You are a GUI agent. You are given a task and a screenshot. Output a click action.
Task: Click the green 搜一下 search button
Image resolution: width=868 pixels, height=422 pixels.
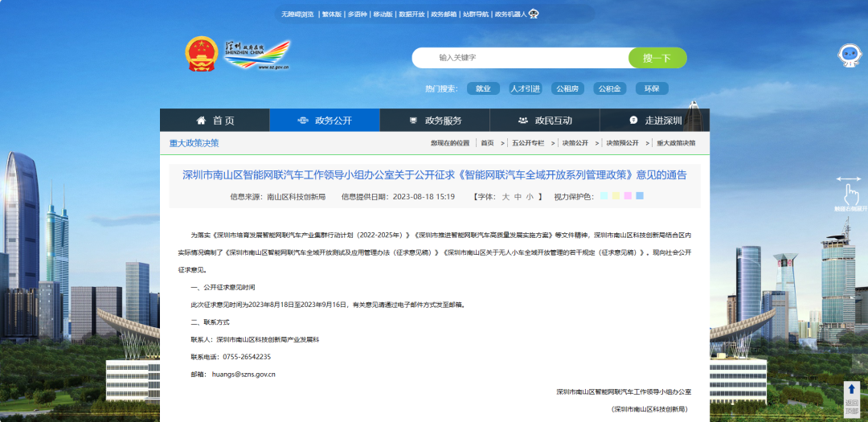pos(657,58)
